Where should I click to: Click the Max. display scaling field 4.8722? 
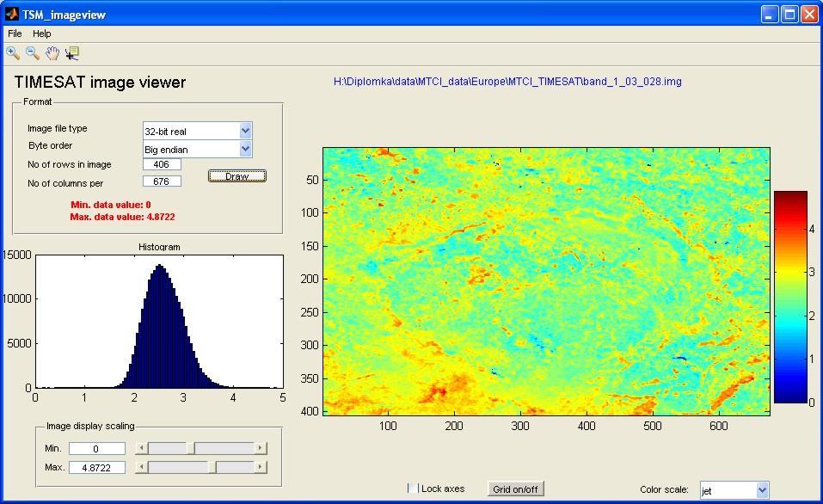[x=97, y=467]
